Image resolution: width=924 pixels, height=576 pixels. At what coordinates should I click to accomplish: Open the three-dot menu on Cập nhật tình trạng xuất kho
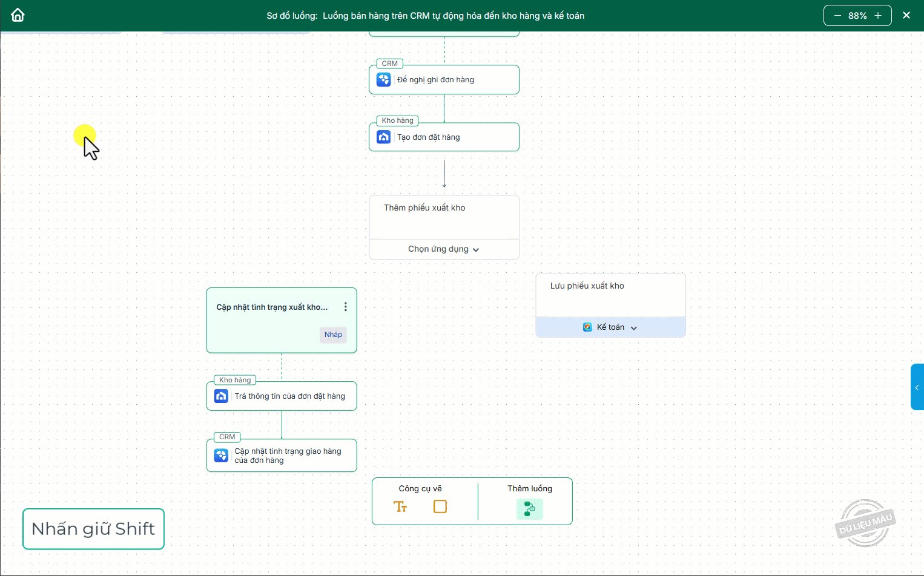(346, 307)
